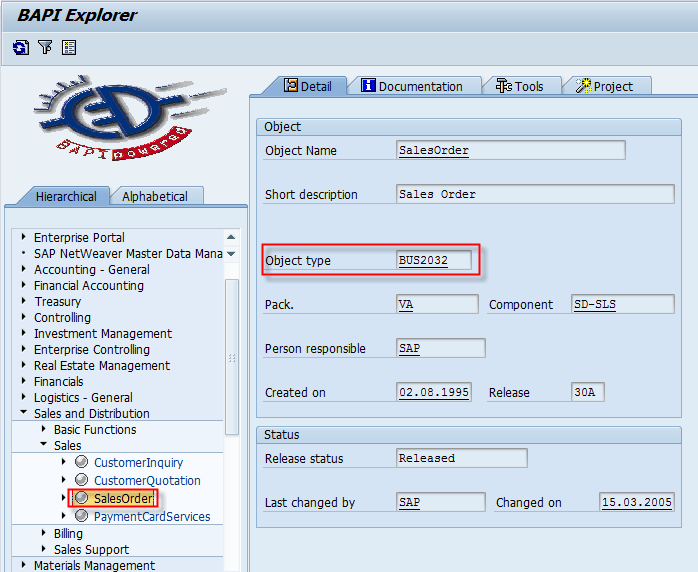Click the Last changed by field
Viewport: 698px width, 572px height.
pos(441,502)
